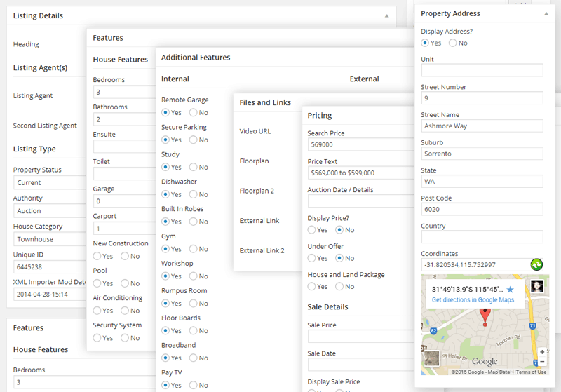Click the XML Importer Mod Date field

(x=50, y=295)
